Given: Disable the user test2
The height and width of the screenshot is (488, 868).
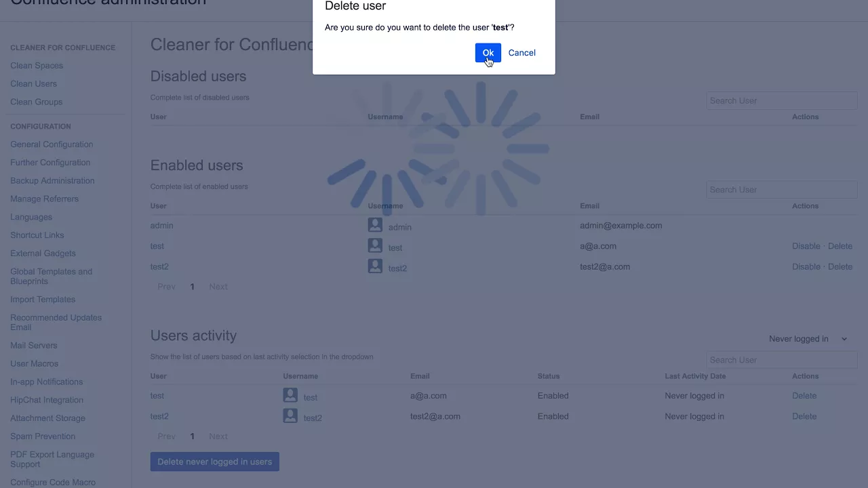Looking at the screenshot, I should (x=806, y=267).
